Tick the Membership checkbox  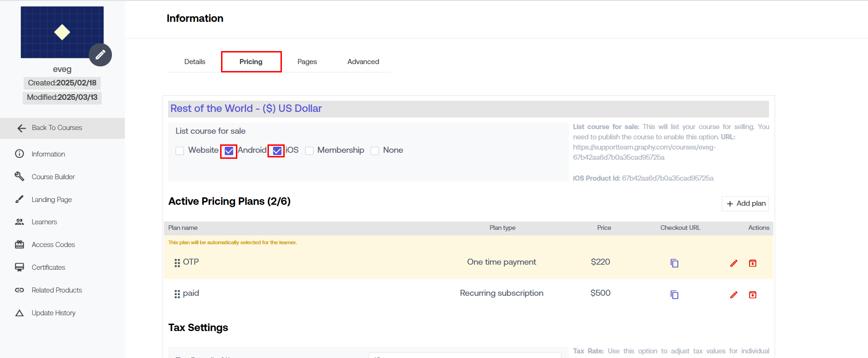pyautogui.click(x=309, y=151)
